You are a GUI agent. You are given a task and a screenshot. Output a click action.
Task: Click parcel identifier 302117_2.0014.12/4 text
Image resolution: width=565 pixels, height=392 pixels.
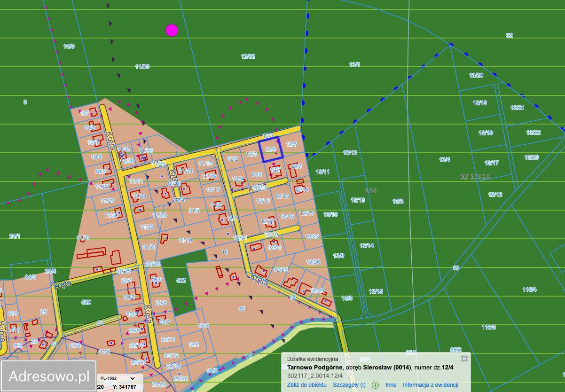pos(315,376)
